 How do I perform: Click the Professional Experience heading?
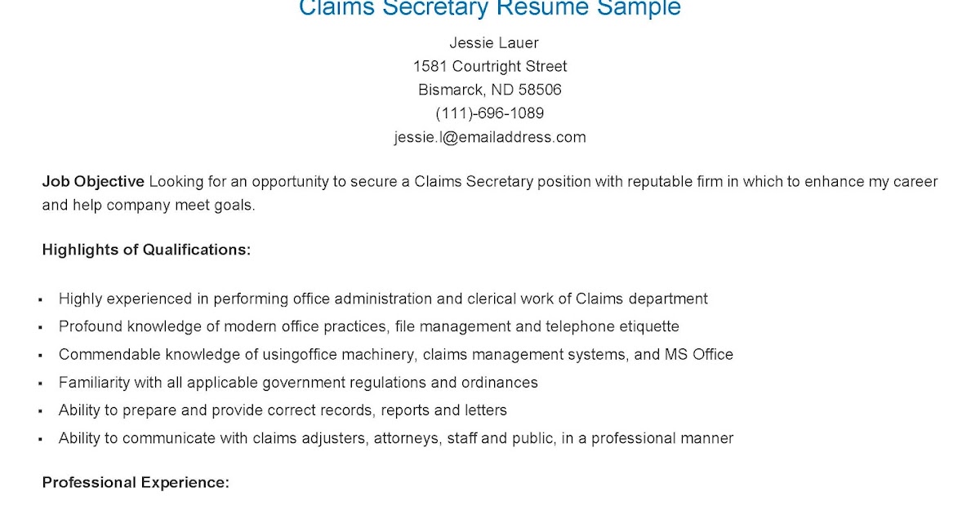(136, 483)
